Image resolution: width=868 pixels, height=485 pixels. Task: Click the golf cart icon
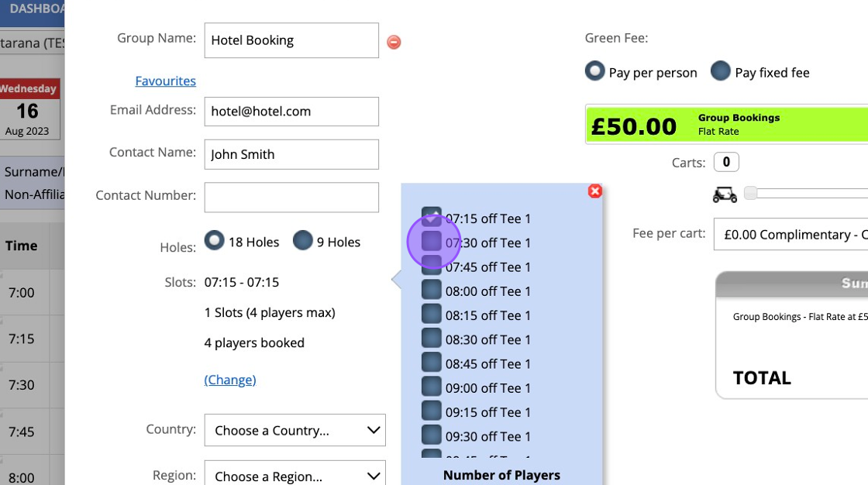point(725,194)
